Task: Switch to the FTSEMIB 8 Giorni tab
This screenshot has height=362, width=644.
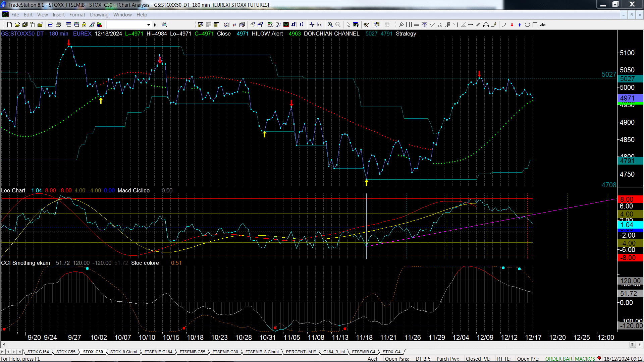Action: (262, 352)
